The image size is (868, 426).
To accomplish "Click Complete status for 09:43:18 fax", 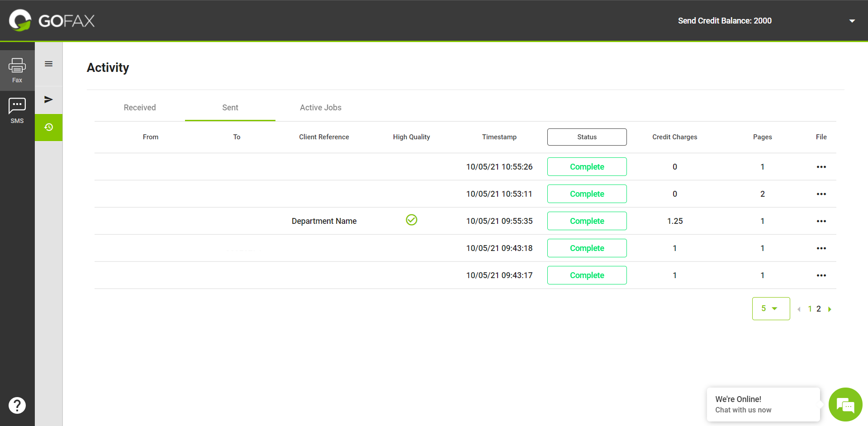I will (587, 248).
